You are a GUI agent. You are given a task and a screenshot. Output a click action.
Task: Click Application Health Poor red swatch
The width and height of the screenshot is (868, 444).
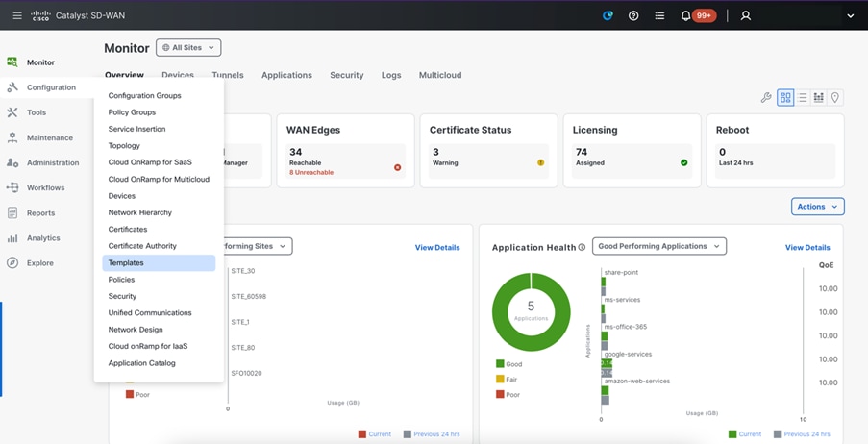[500, 394]
